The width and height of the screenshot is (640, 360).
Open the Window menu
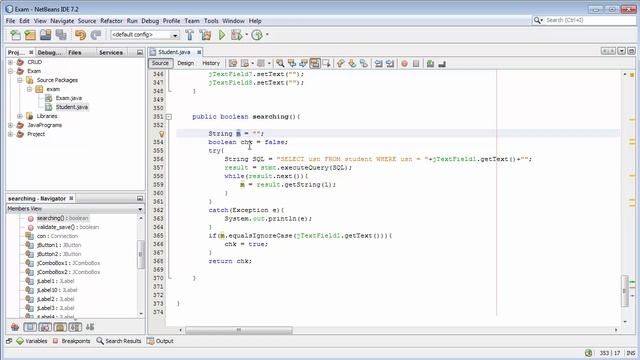(x=233, y=21)
